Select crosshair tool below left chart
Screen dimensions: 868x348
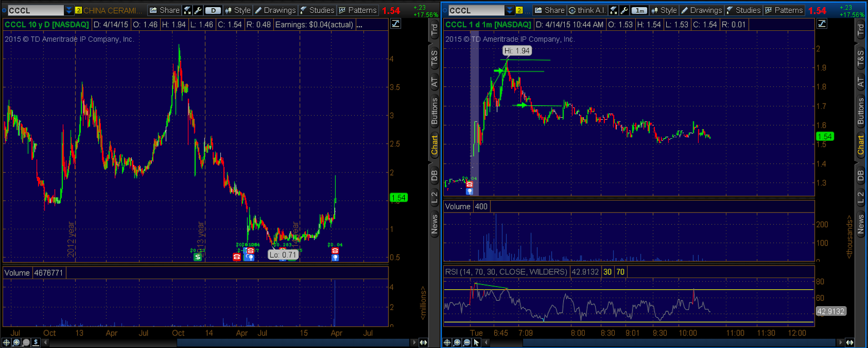pyautogui.click(x=6, y=342)
